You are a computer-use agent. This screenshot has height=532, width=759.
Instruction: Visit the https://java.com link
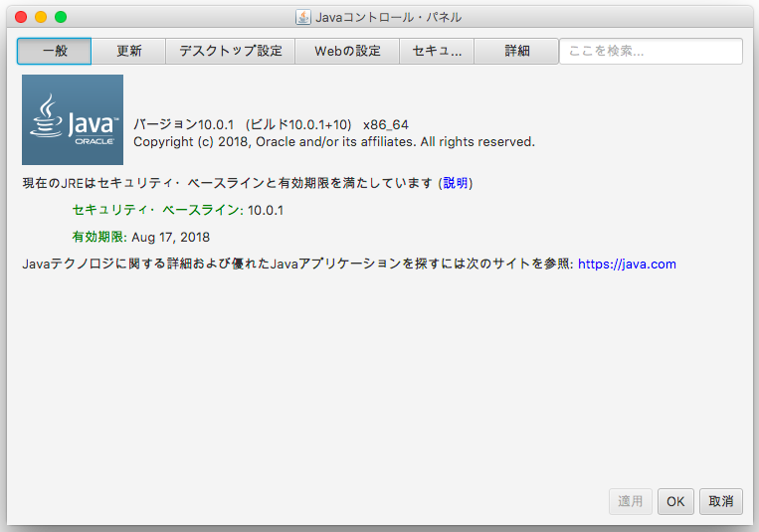click(x=627, y=264)
